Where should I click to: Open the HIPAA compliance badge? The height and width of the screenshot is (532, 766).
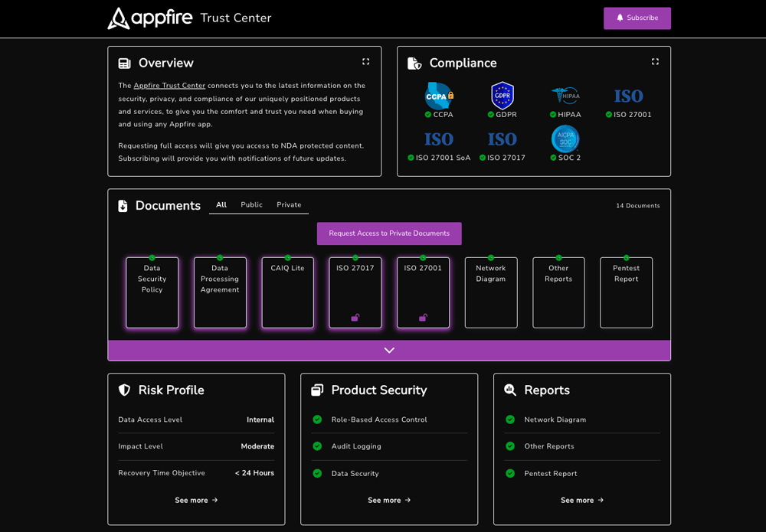(x=565, y=96)
